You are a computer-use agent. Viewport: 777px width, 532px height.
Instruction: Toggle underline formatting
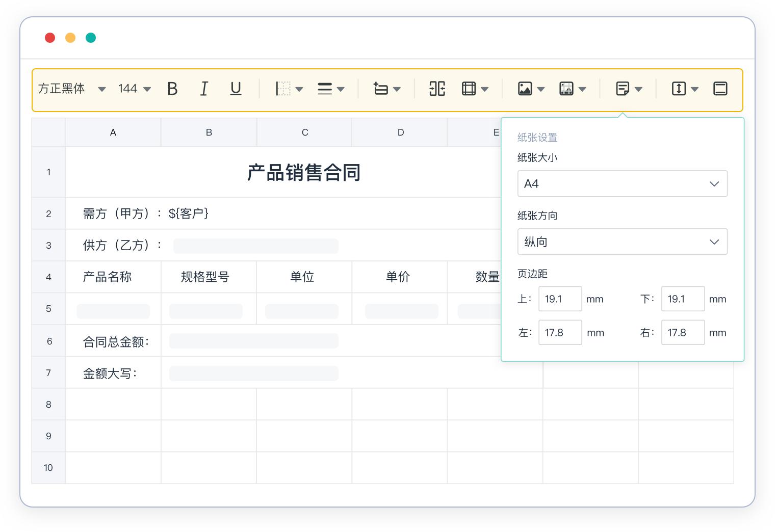pyautogui.click(x=236, y=89)
